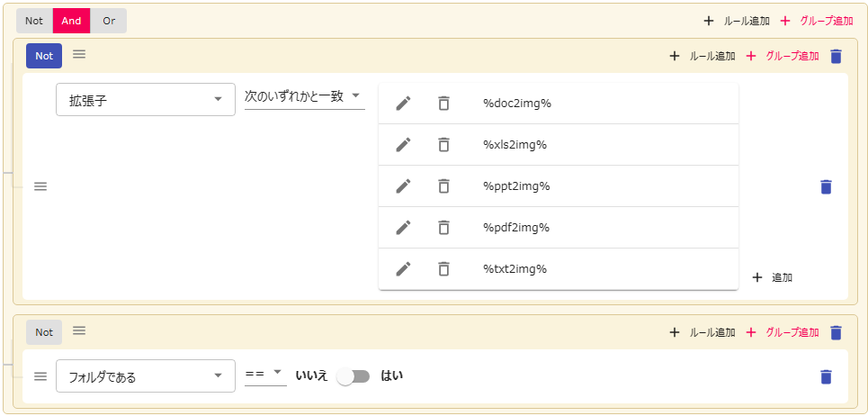Remove the %txt2img% entry via trash icon
This screenshot has width=868, height=416.
pyautogui.click(x=443, y=269)
